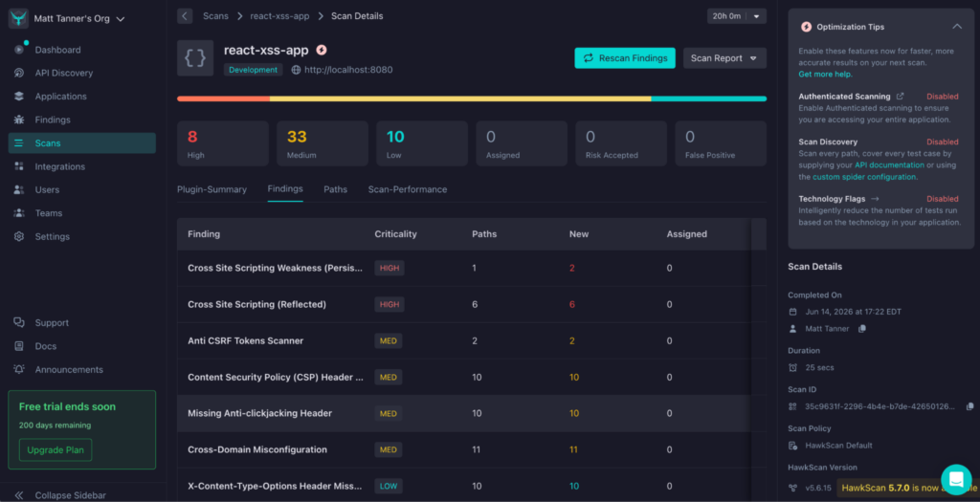The height and width of the screenshot is (502, 980).
Task: Click the Announcements bell icon
Action: click(x=19, y=370)
